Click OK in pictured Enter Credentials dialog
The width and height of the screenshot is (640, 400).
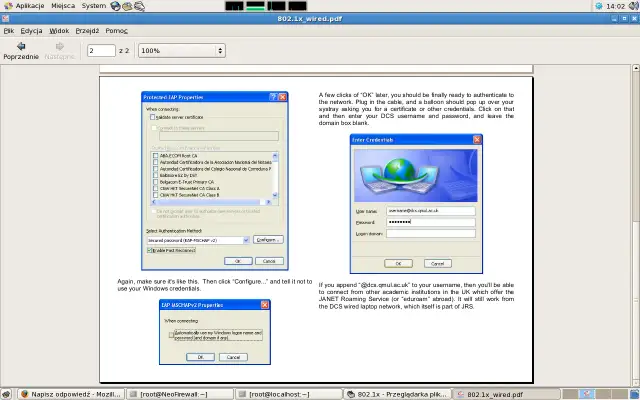click(x=398, y=264)
